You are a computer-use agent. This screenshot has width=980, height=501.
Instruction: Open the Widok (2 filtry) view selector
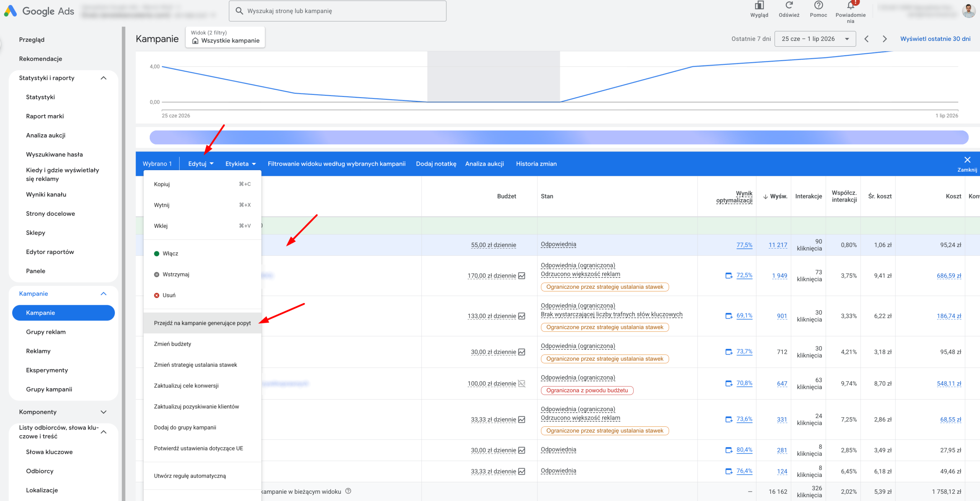(x=225, y=37)
